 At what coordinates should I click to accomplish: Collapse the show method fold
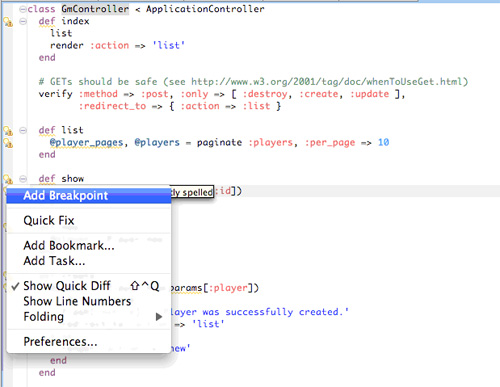[23, 179]
